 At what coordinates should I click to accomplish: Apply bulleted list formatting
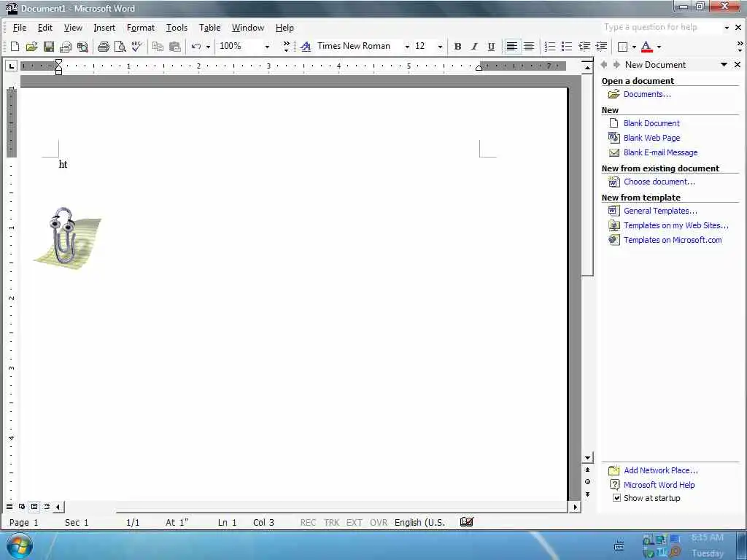(x=566, y=46)
